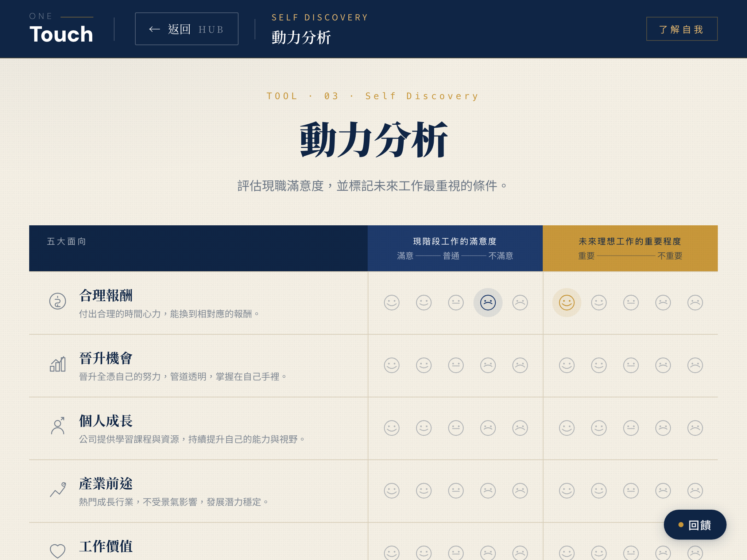This screenshot has height=560, width=747.
Task: Rate 晉升機會 importance as least important
Action: [695, 365]
